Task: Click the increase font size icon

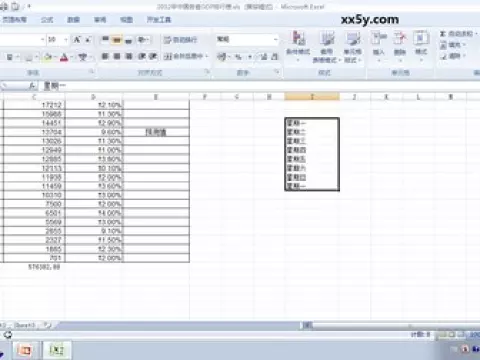Action: [77, 40]
